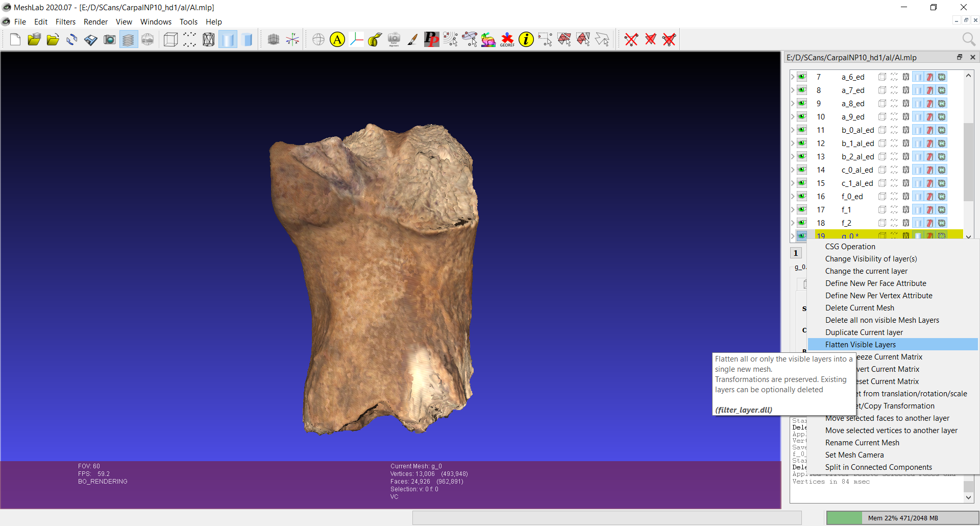The height and width of the screenshot is (526, 980).
Task: Click the '1' button below layer list
Action: [796, 253]
